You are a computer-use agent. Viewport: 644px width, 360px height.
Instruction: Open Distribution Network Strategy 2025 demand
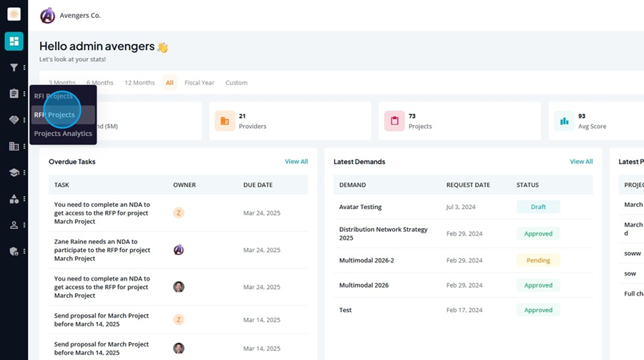tap(384, 233)
